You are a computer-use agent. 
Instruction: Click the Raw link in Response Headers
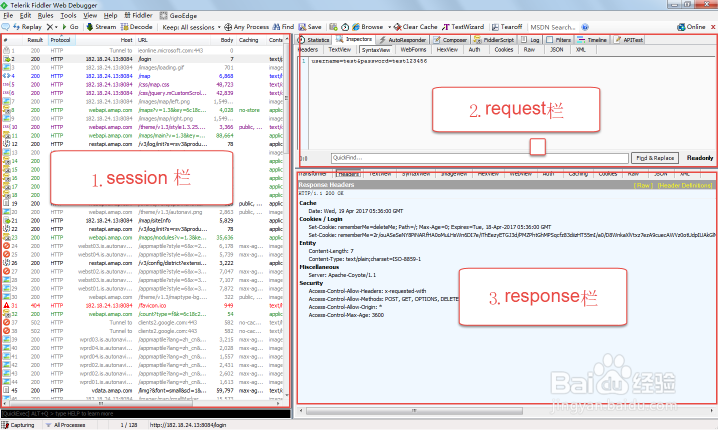click(642, 185)
